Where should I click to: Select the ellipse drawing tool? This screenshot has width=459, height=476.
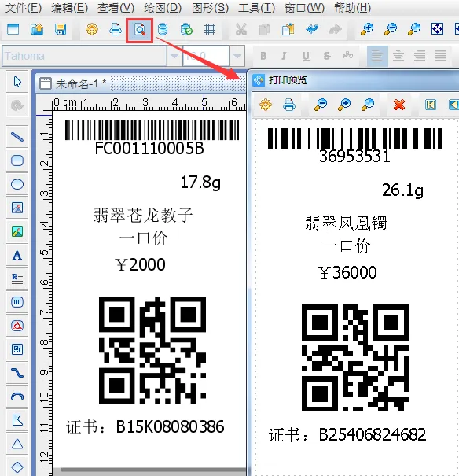click(x=17, y=184)
